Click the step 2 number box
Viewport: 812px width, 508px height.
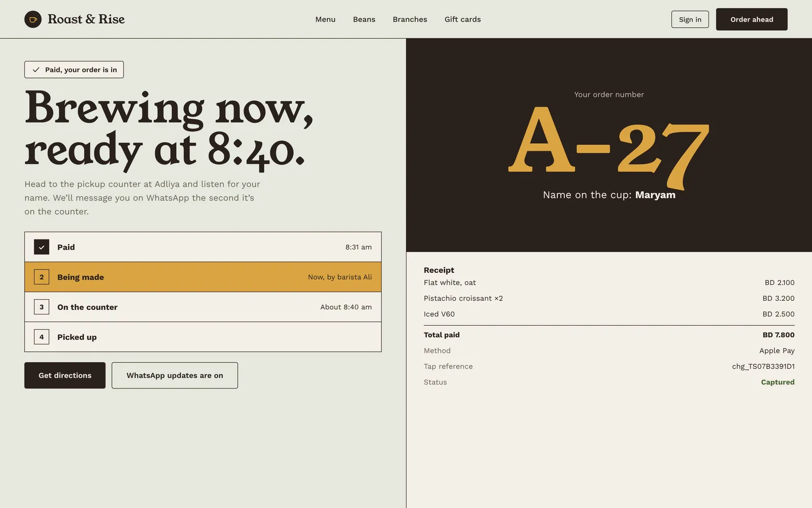click(42, 277)
